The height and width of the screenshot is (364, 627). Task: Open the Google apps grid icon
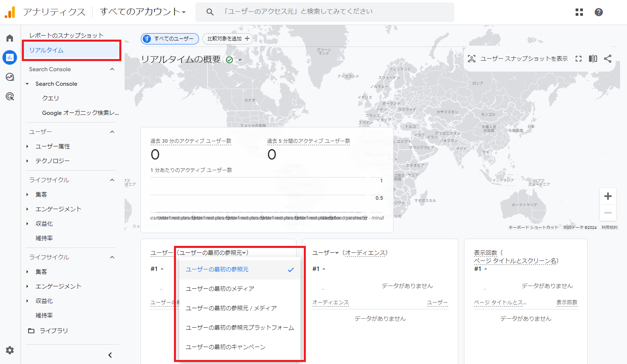coord(579,12)
